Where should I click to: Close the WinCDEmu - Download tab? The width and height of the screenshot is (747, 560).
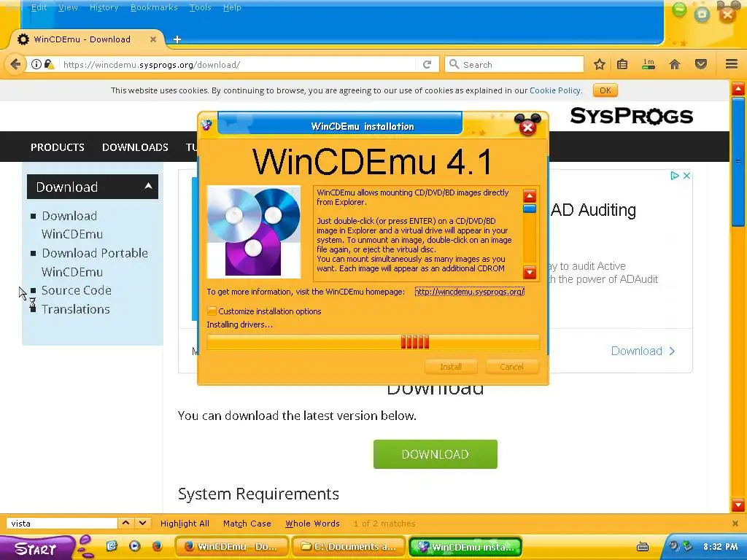[x=153, y=39]
